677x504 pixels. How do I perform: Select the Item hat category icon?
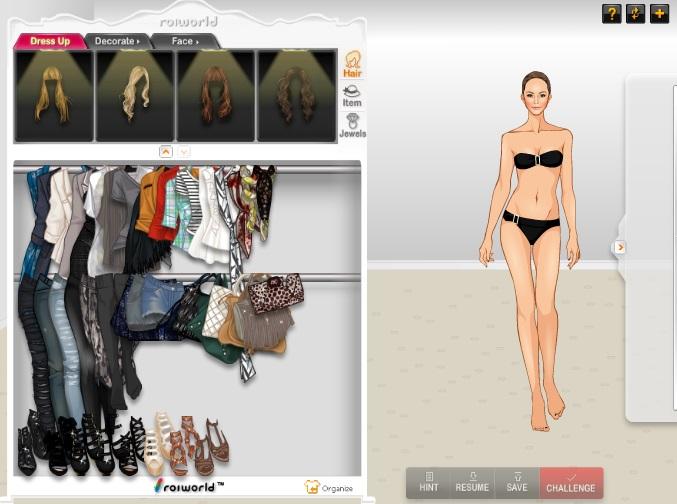pyautogui.click(x=352, y=95)
